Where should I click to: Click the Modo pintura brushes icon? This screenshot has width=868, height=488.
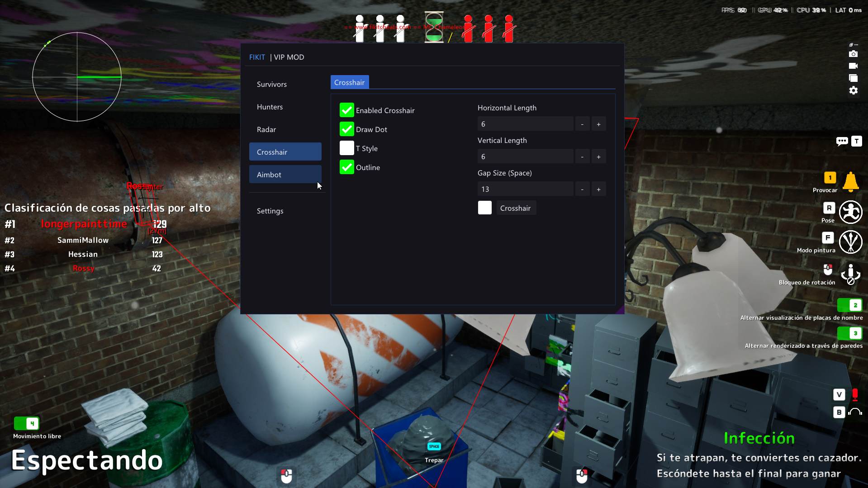(850, 242)
